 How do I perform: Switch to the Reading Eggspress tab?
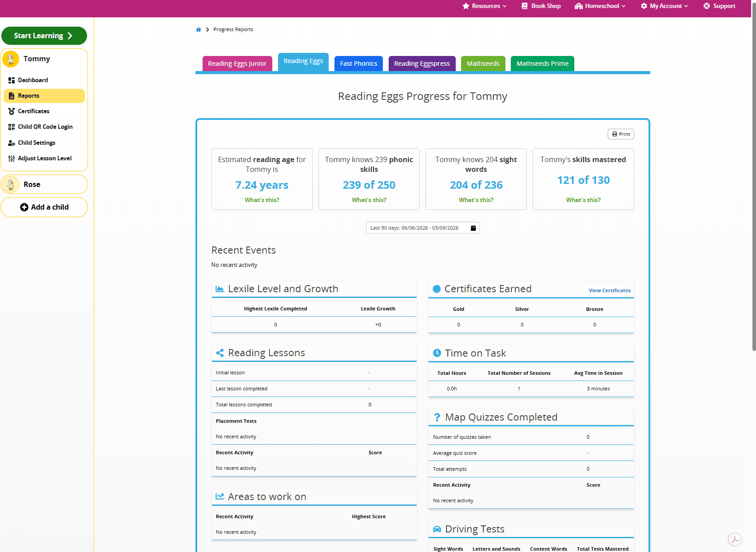tap(422, 64)
